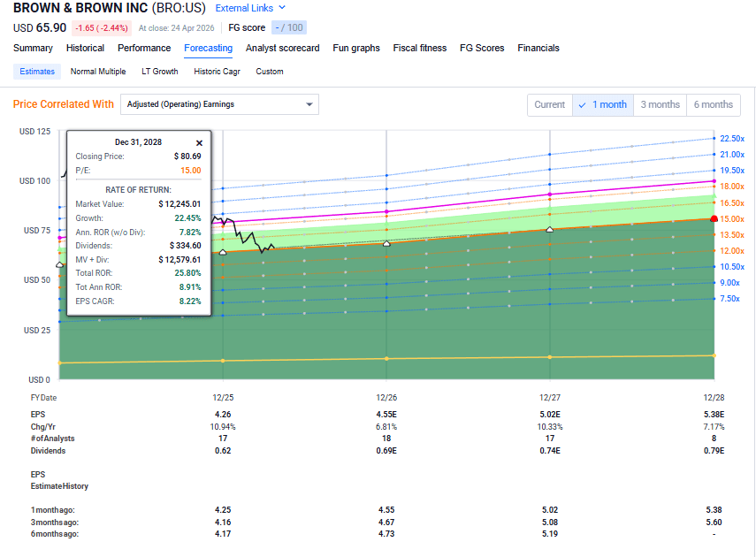
Task: Click the 0.74E dividend value for 12/27
Action: click(x=550, y=450)
